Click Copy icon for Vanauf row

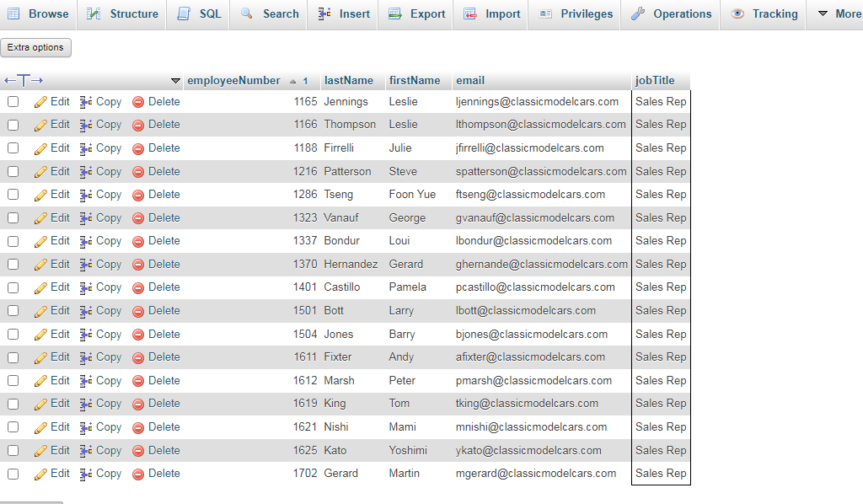pos(85,218)
